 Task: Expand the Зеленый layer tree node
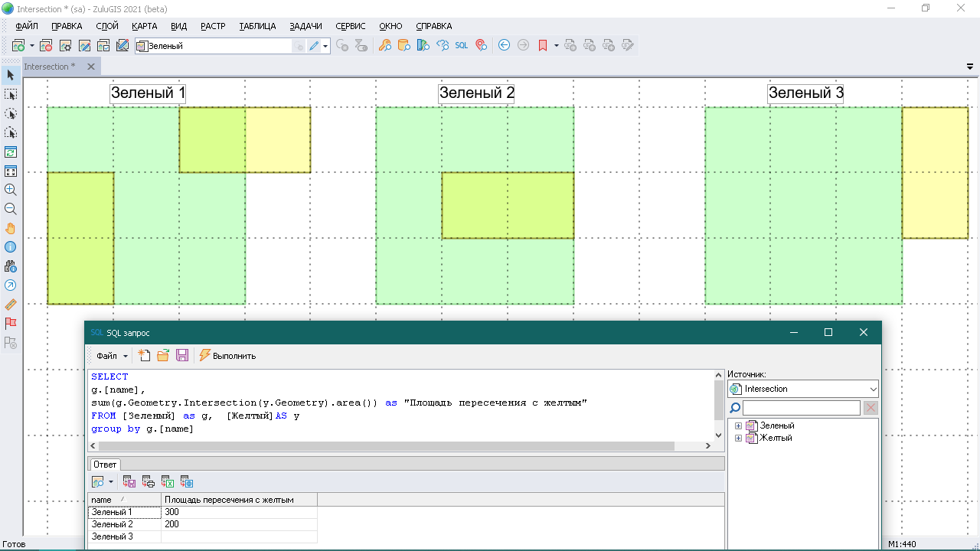click(x=738, y=425)
